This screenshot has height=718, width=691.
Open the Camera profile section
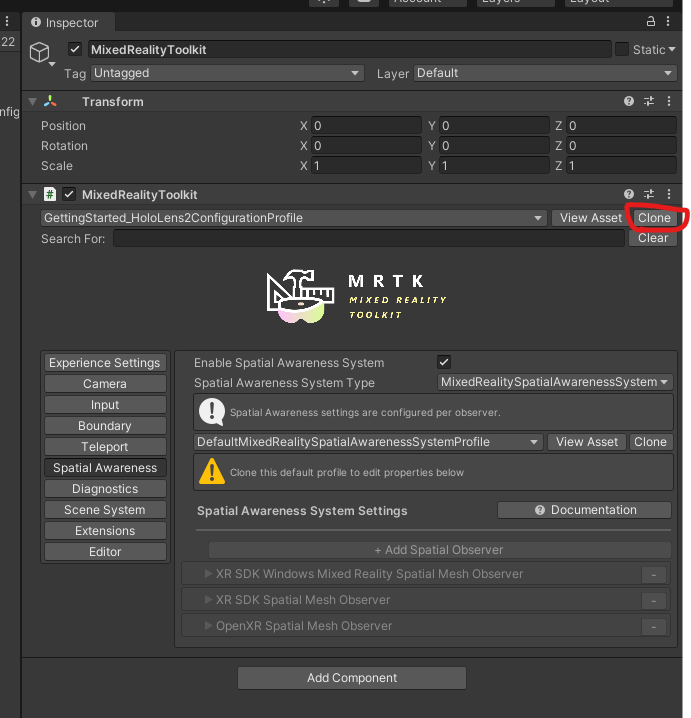click(x=105, y=384)
